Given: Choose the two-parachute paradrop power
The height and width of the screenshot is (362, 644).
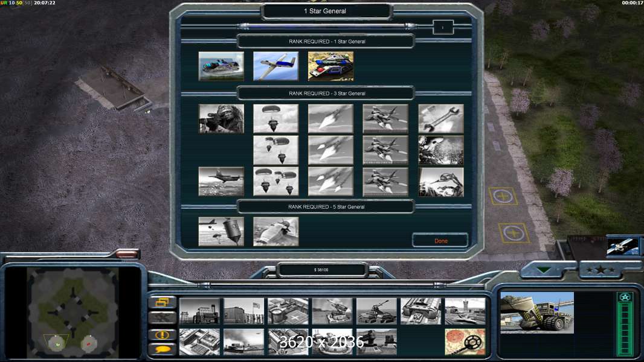Looking at the screenshot, I should click(x=275, y=150).
